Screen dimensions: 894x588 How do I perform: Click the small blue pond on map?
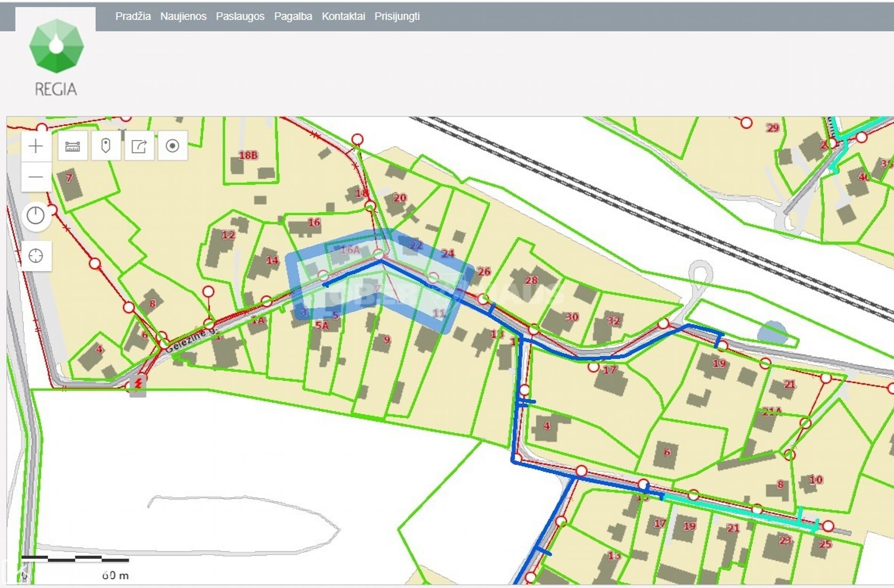coord(772,332)
